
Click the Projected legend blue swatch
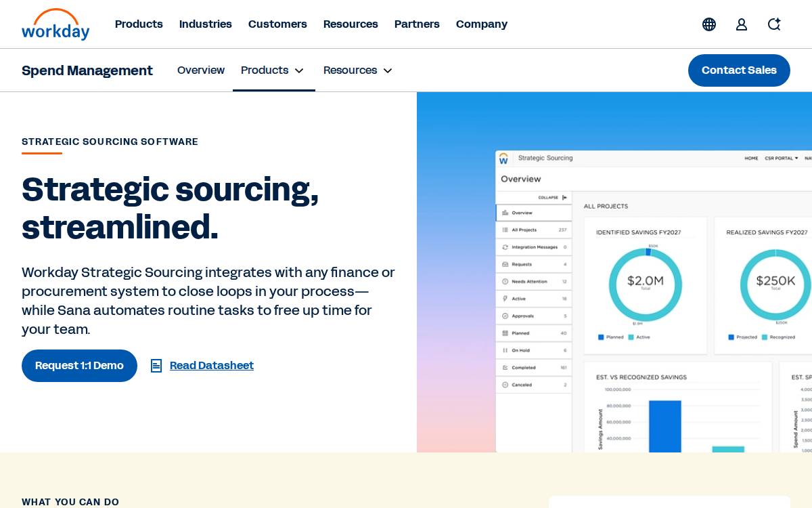coord(731,337)
